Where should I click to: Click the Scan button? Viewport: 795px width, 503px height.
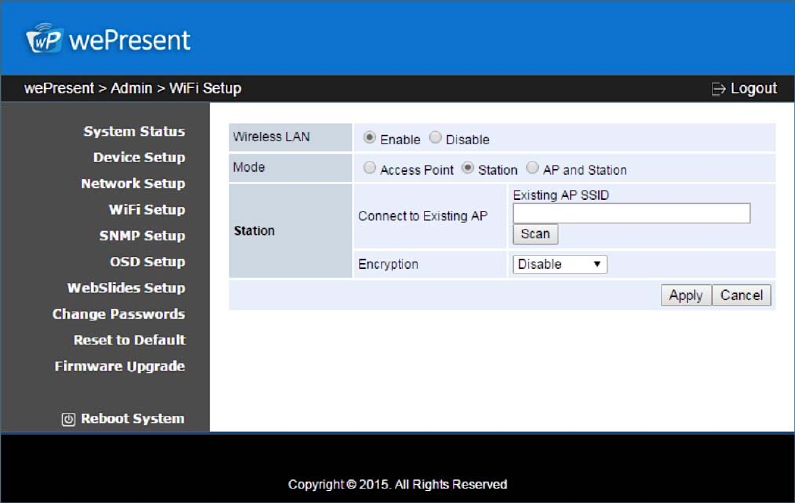[535, 234]
